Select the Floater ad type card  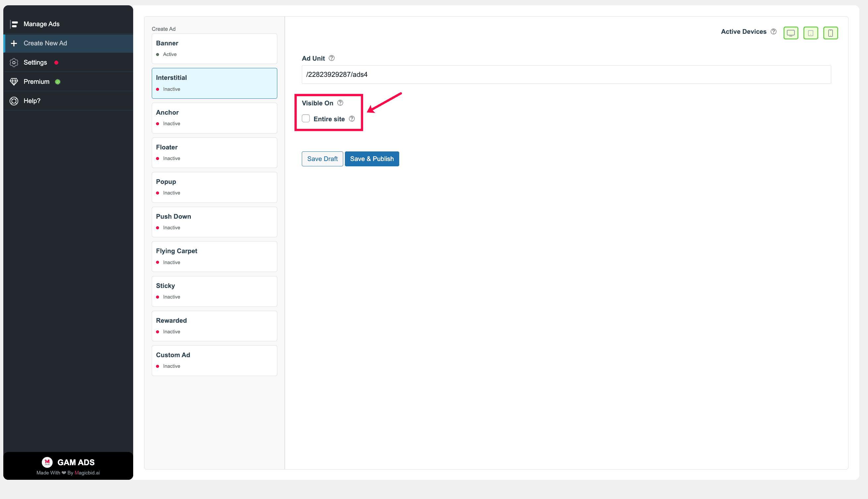click(214, 152)
